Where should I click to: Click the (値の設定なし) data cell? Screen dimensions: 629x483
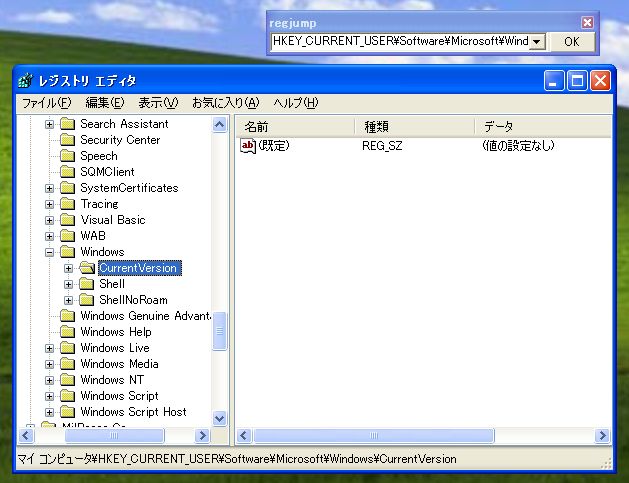tap(518, 146)
